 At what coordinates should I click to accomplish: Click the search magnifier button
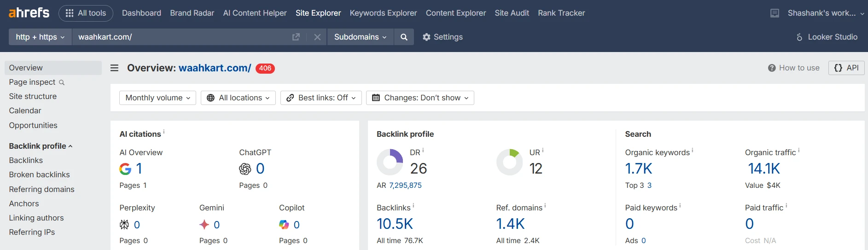pos(404,37)
